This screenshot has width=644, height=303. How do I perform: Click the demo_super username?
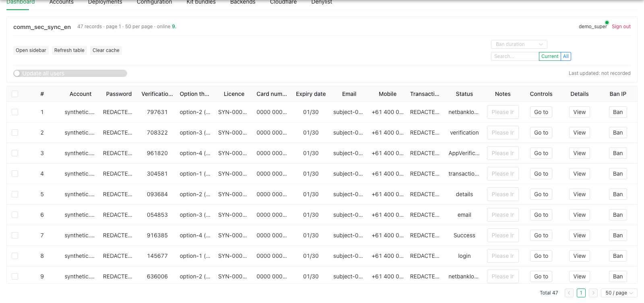click(592, 27)
